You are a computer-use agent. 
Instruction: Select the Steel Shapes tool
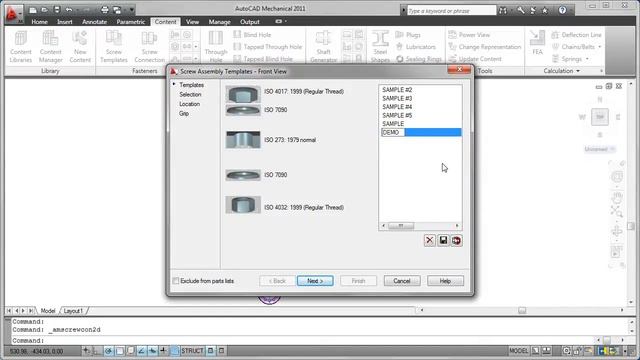pos(380,47)
